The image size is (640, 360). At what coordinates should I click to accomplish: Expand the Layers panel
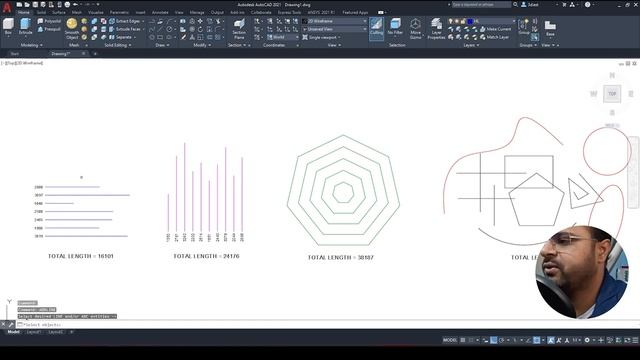tap(471, 45)
